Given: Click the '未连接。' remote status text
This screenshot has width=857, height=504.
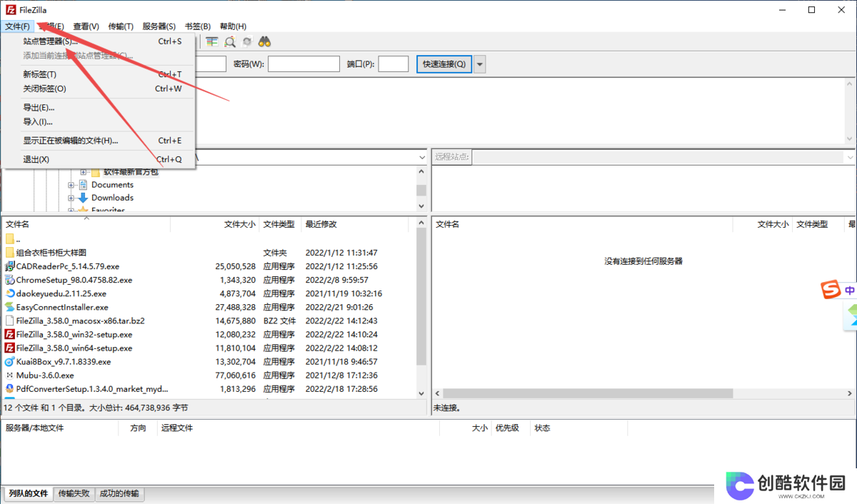Looking at the screenshot, I should coord(447,408).
